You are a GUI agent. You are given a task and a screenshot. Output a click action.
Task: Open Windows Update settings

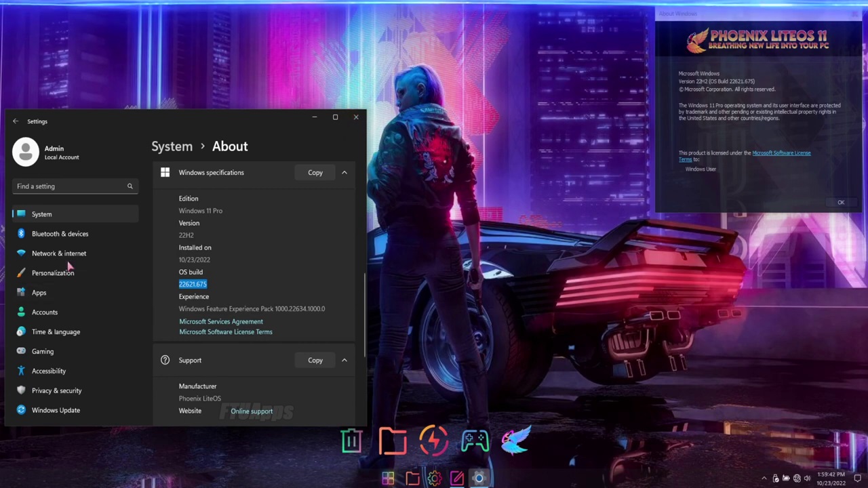(x=75, y=411)
